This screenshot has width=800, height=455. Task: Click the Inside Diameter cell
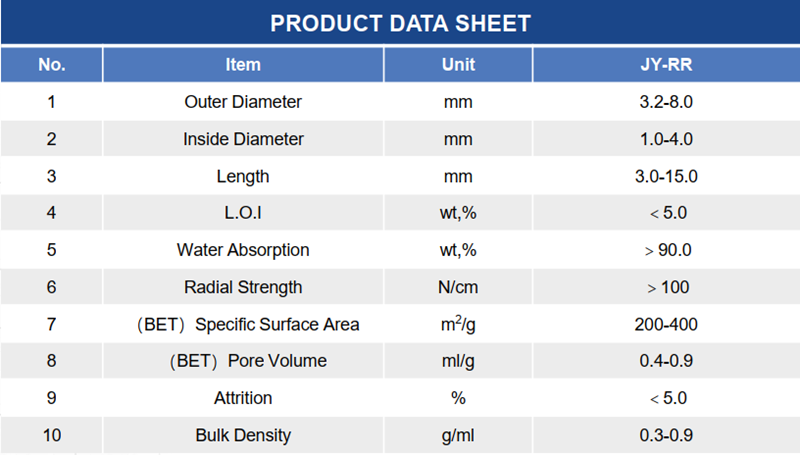243,139
